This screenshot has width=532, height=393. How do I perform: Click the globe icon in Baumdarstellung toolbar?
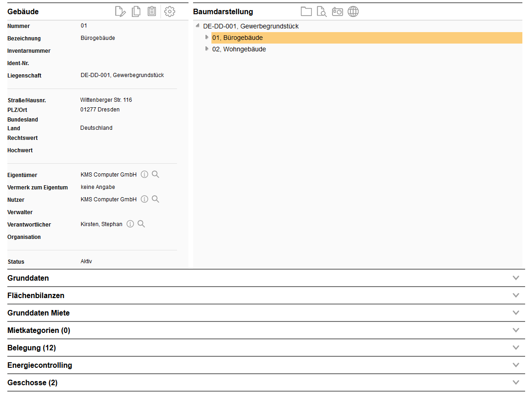353,11
